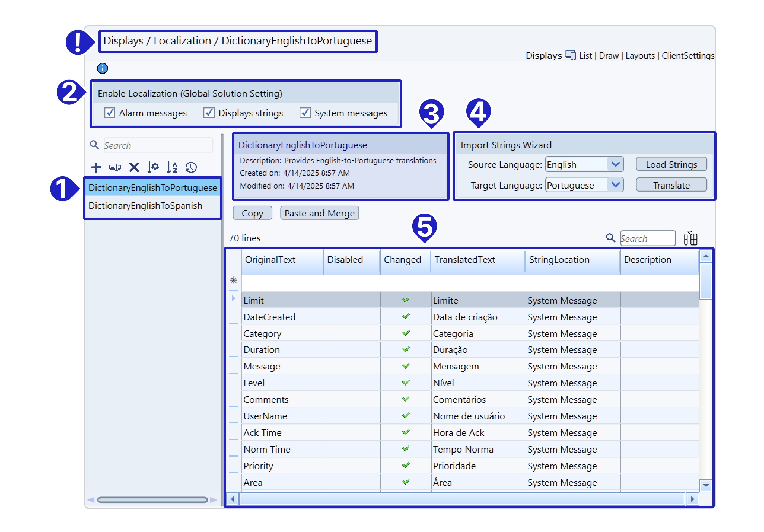Click the blue information icon
Screen dimensions: 764x532
[103, 69]
